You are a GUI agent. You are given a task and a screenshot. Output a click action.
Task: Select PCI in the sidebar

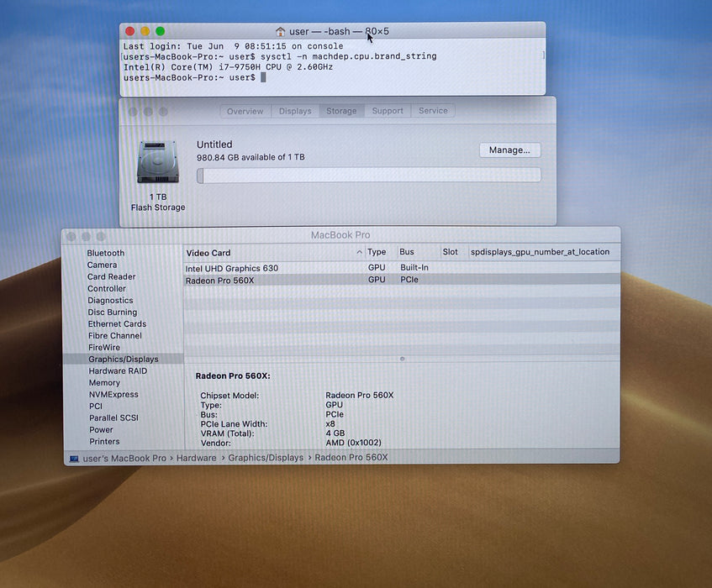pos(96,407)
